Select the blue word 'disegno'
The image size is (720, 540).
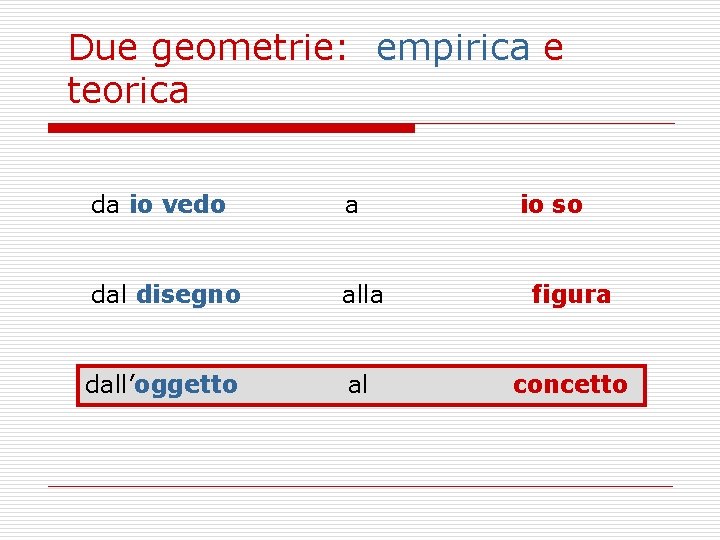click(x=189, y=296)
